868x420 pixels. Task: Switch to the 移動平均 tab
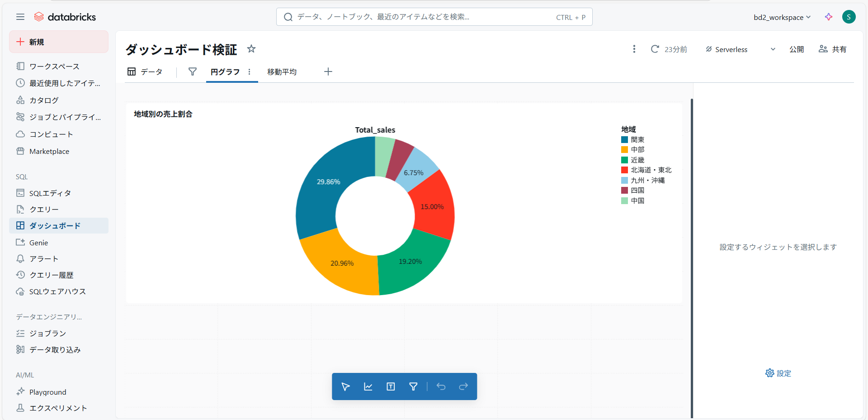(x=282, y=72)
